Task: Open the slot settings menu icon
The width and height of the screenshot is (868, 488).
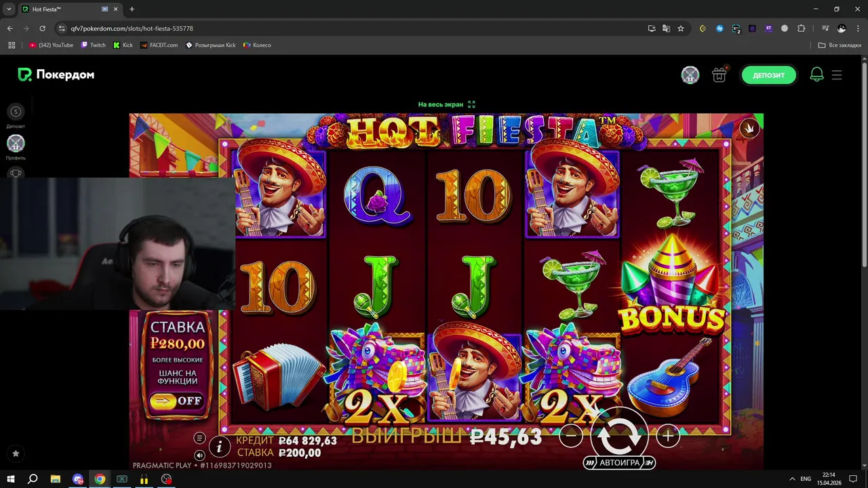Action: [199, 439]
